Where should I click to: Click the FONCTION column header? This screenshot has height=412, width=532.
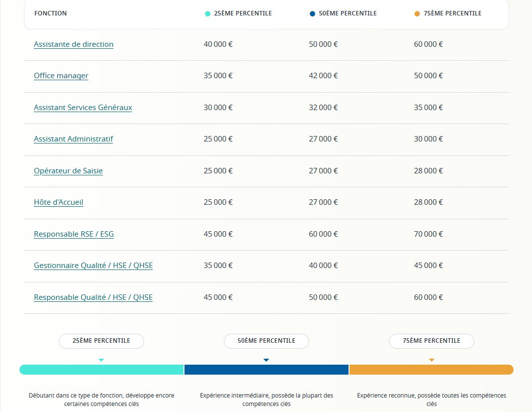click(x=50, y=13)
